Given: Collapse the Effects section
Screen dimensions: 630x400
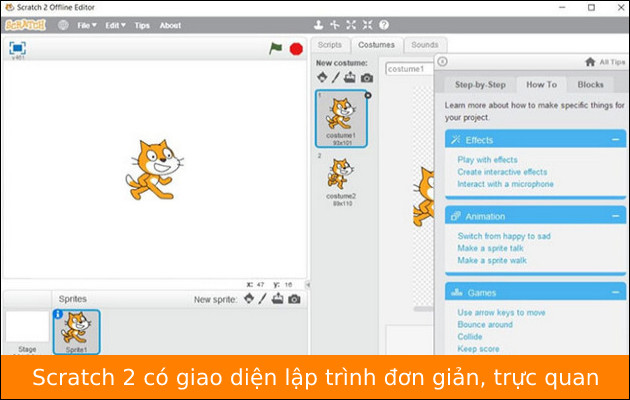Looking at the screenshot, I should click(615, 139).
